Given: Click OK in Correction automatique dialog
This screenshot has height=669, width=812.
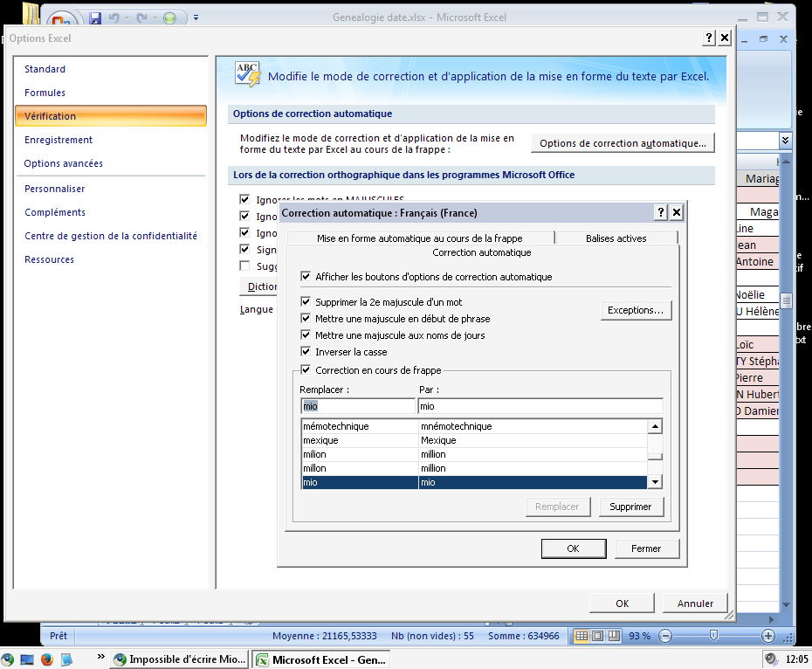Looking at the screenshot, I should click(x=574, y=548).
